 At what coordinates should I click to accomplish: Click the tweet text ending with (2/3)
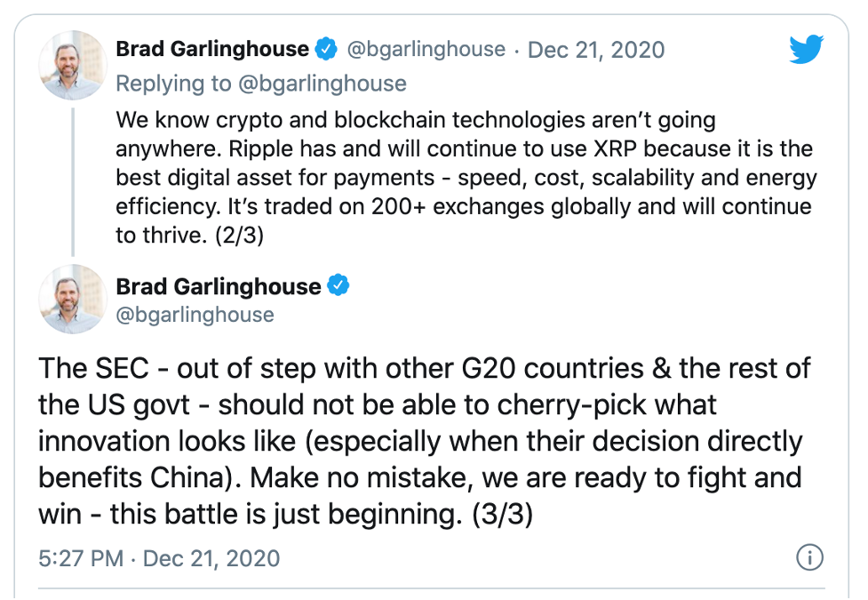tap(465, 177)
